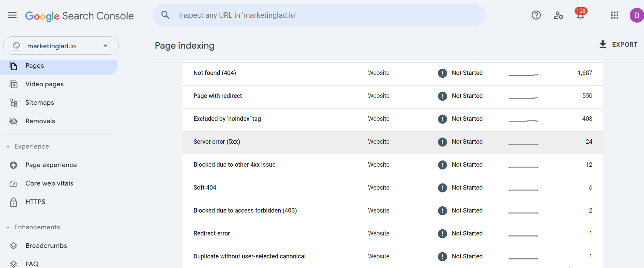
Task: Click the search magnifier icon
Action: click(x=165, y=15)
